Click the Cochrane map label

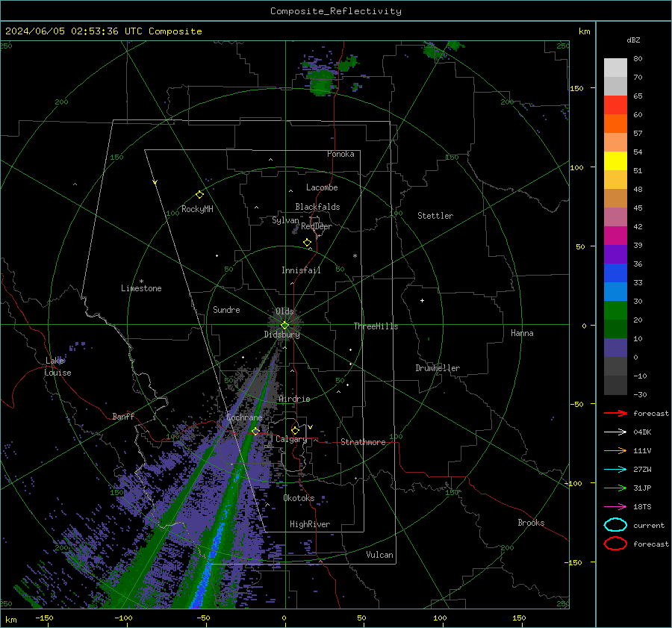coord(244,417)
